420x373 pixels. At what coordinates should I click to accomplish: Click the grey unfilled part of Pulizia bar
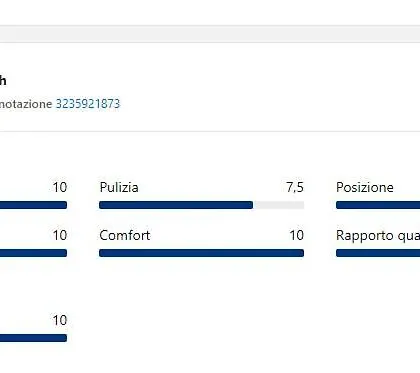tap(278, 205)
